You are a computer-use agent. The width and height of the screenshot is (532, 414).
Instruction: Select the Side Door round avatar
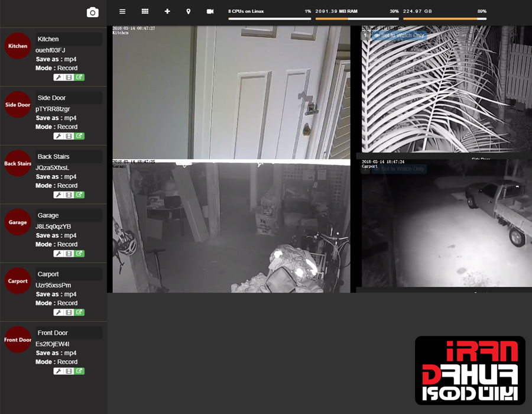[18, 105]
